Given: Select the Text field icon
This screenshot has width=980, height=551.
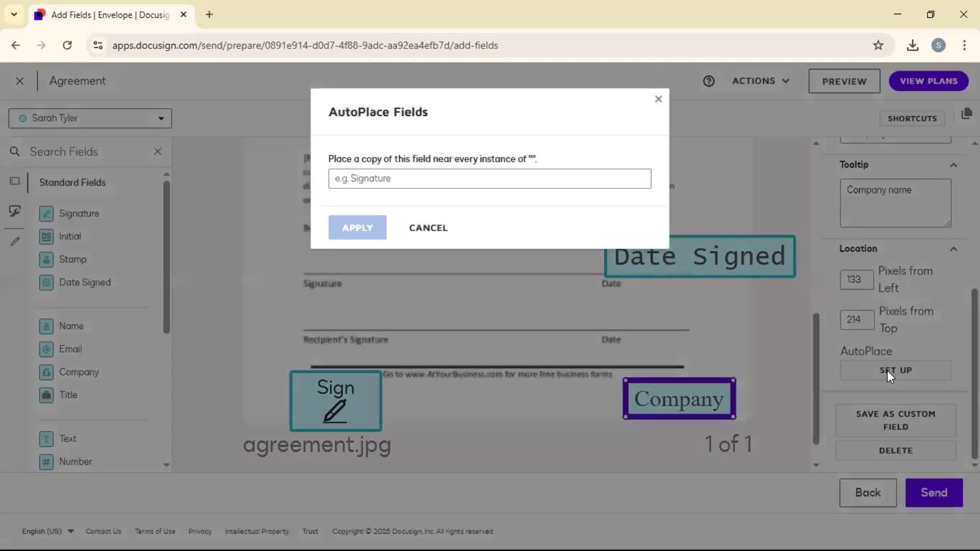Looking at the screenshot, I should (x=46, y=439).
